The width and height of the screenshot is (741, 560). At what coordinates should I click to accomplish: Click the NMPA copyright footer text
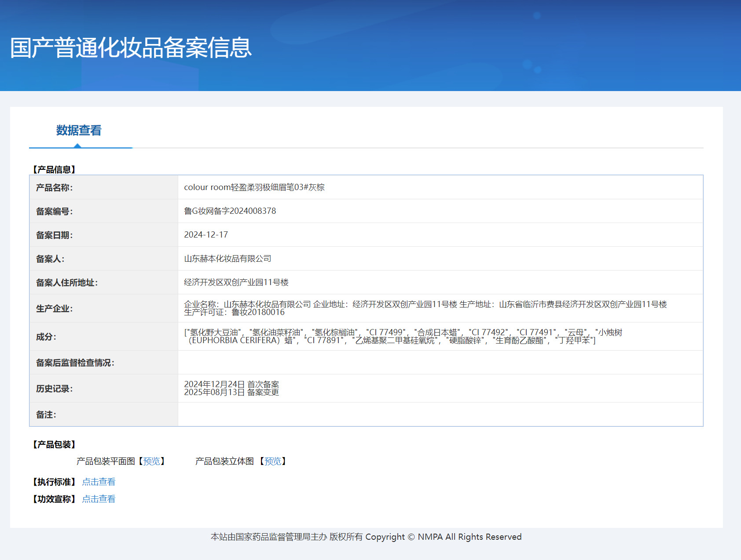pos(366,537)
